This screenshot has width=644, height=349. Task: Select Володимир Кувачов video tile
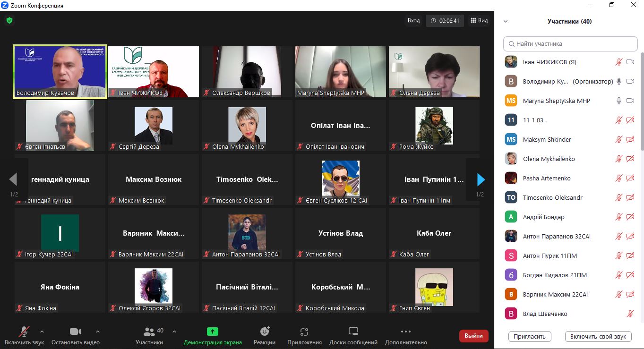[60, 72]
